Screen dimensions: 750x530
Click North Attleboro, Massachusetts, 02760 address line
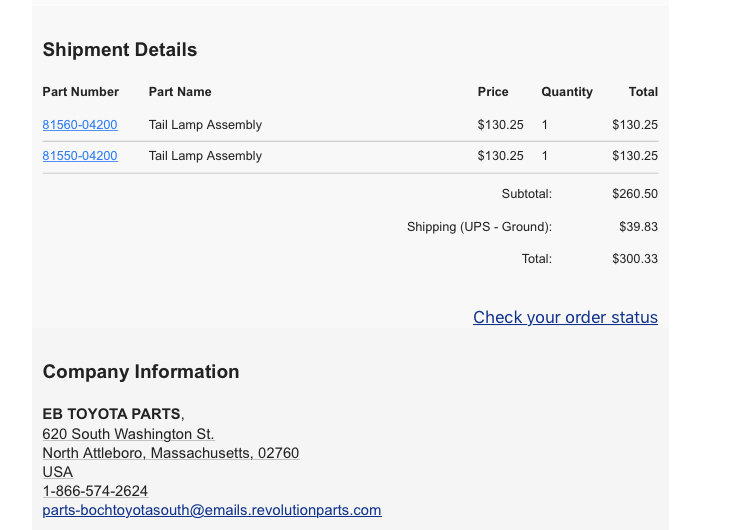pos(171,453)
